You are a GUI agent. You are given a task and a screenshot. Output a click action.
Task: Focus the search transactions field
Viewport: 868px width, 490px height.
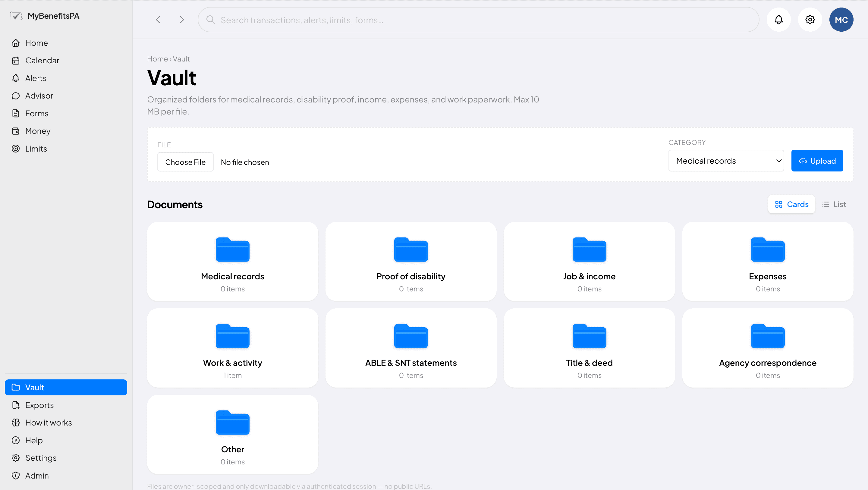click(479, 20)
